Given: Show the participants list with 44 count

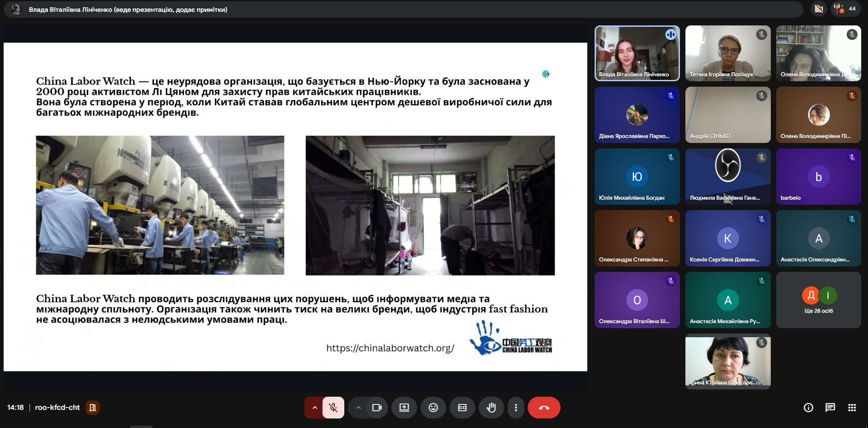Looking at the screenshot, I should 845,9.
